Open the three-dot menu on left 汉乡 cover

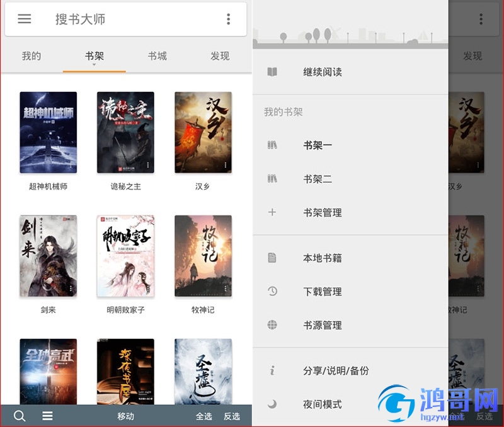click(x=226, y=165)
